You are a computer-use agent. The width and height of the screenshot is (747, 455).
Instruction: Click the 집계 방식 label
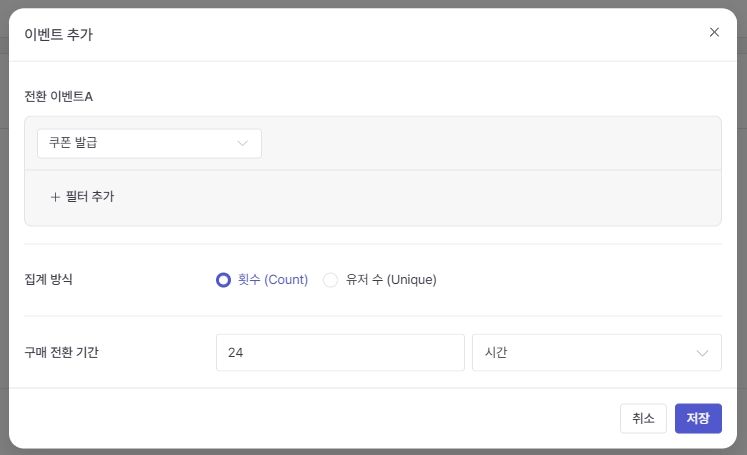click(48, 280)
